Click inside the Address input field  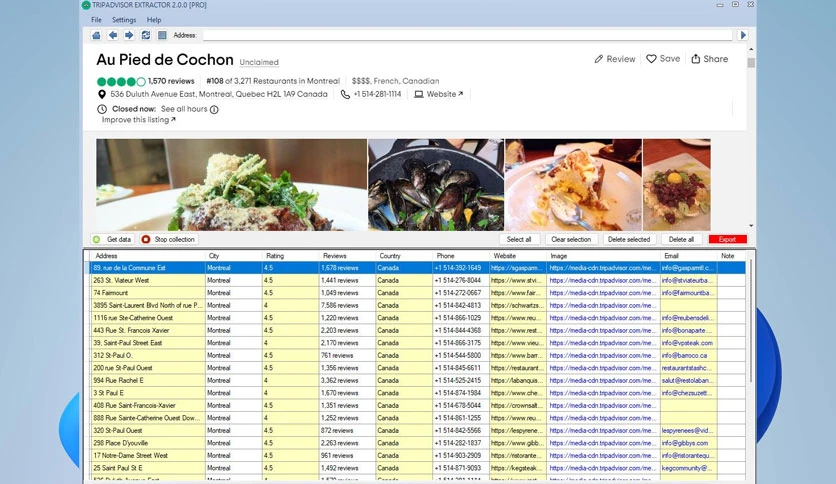coord(467,35)
